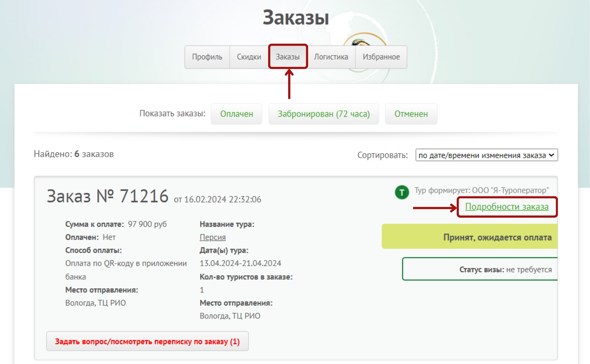Open the Логистика tab
Image resolution: width=590 pixels, height=364 pixels.
click(331, 57)
